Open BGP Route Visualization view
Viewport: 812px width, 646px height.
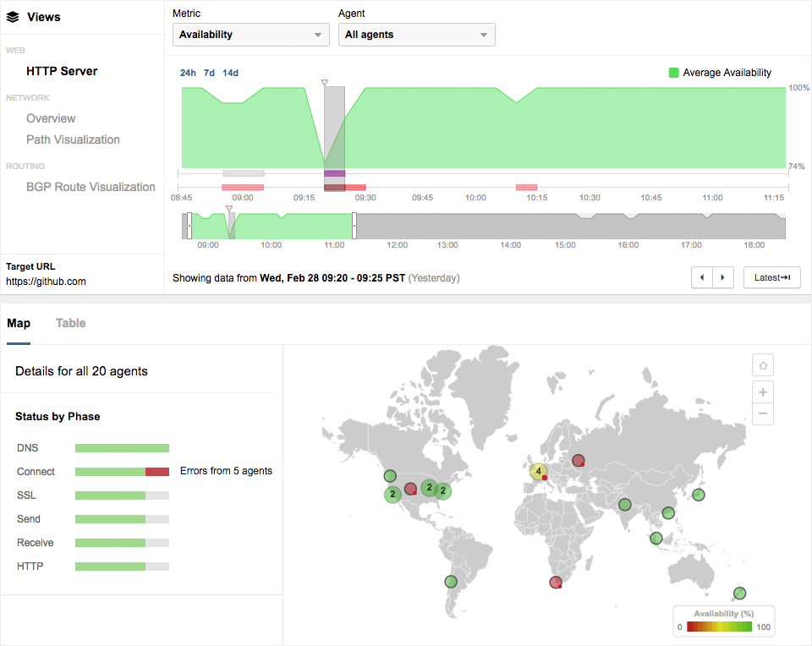coord(91,187)
